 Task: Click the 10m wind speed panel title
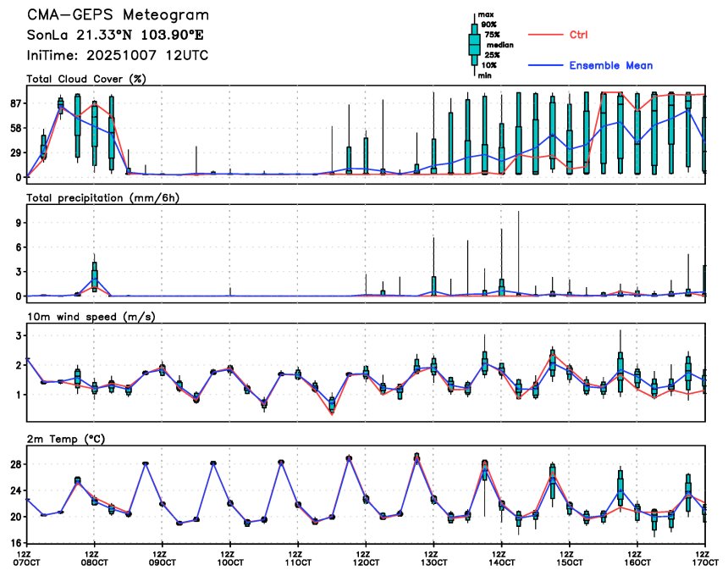pyautogui.click(x=91, y=317)
